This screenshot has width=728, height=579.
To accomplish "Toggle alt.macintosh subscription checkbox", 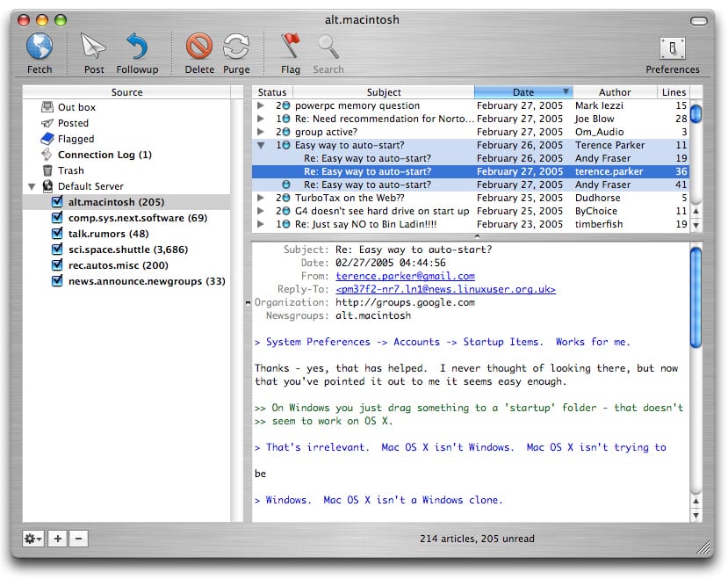I will coord(57,202).
